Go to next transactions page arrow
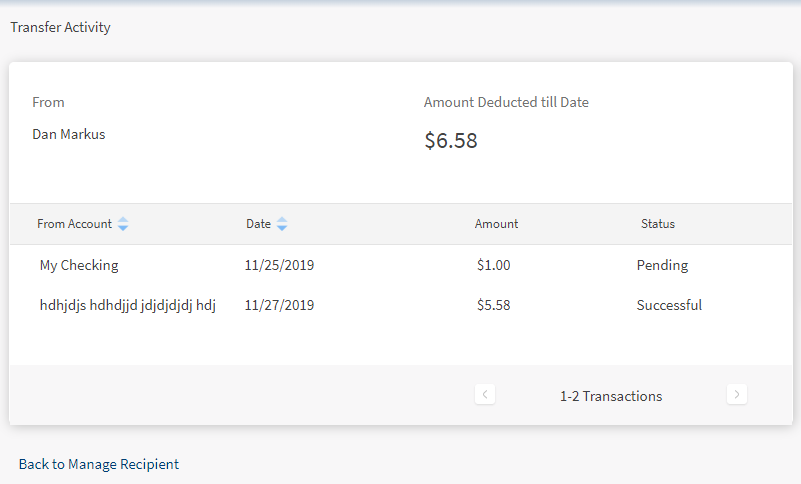The width and height of the screenshot is (801, 484). click(737, 395)
